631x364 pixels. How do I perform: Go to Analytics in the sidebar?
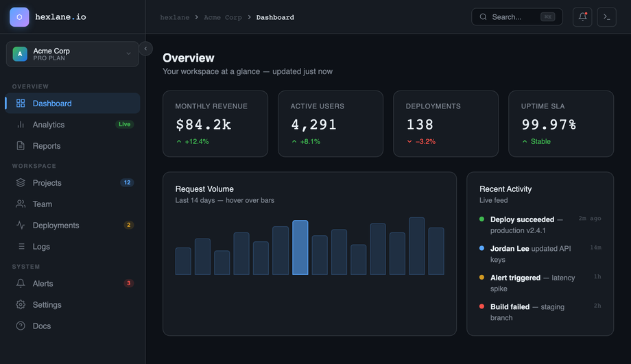pyautogui.click(x=73, y=125)
